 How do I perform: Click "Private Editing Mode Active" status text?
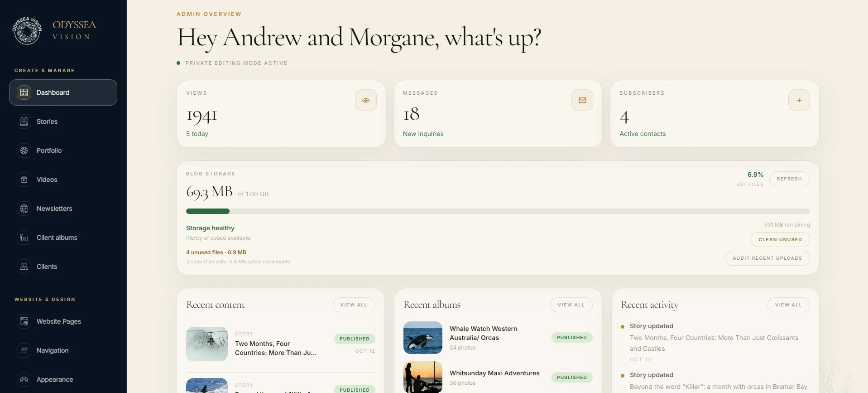236,63
